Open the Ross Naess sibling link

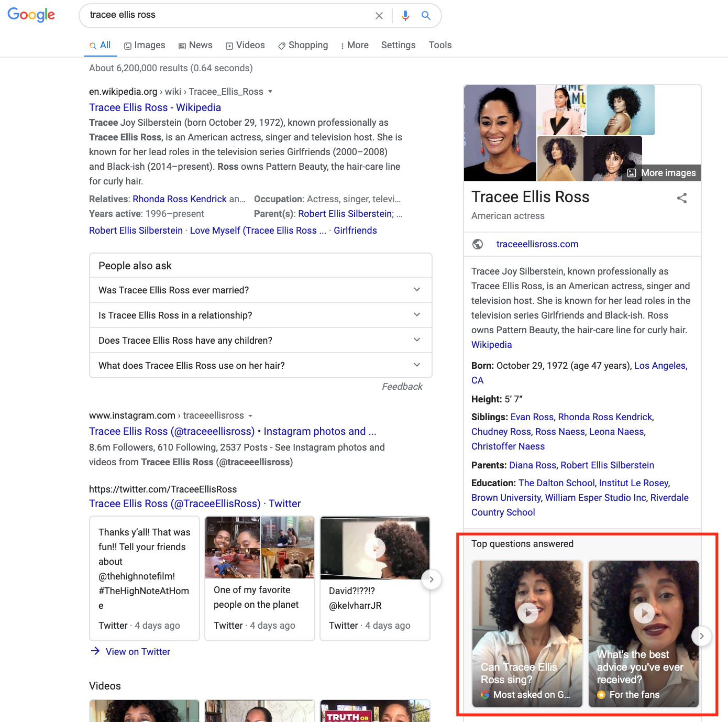pos(560,432)
